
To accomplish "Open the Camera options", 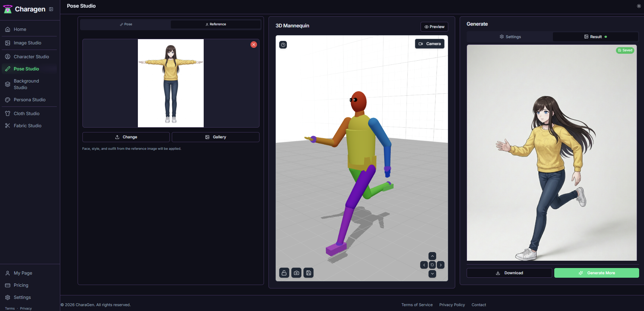I will click(x=430, y=44).
